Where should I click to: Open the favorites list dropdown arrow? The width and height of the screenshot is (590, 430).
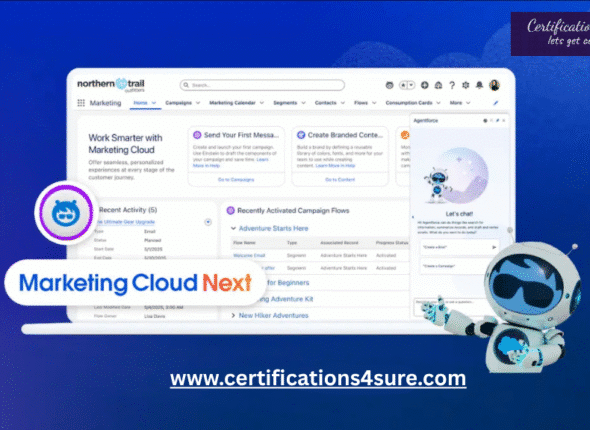(411, 85)
